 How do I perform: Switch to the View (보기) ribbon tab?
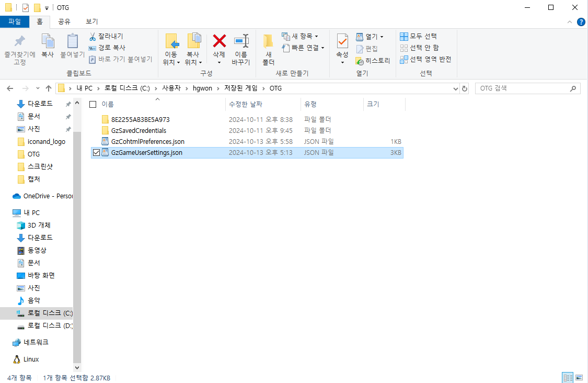(x=92, y=21)
